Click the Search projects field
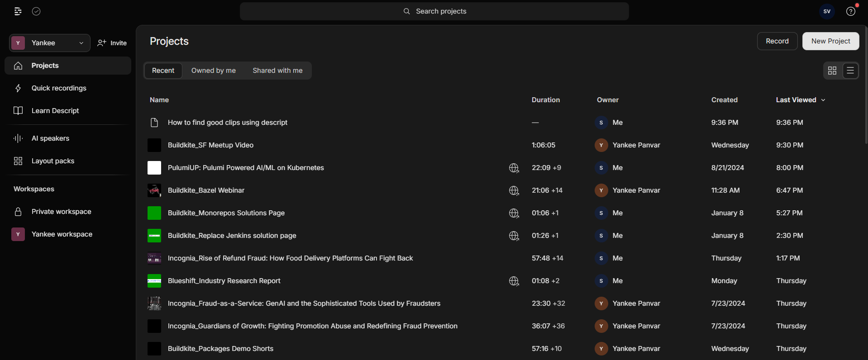Image resolution: width=868 pixels, height=360 pixels. tap(434, 11)
